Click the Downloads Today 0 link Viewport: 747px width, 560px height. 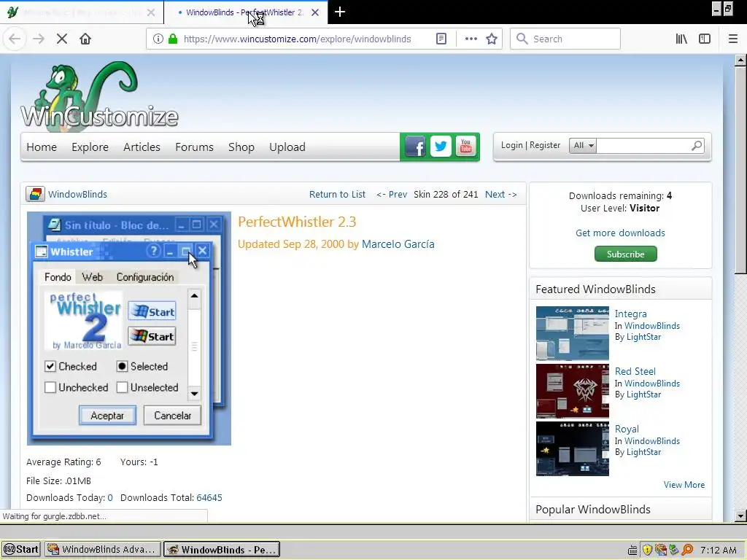[110, 497]
